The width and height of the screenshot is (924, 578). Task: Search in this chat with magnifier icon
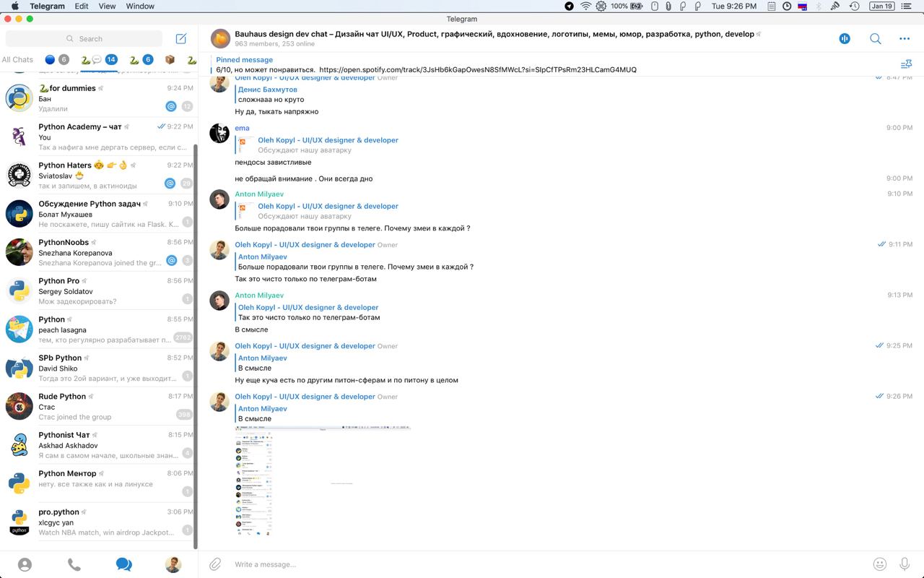point(875,38)
